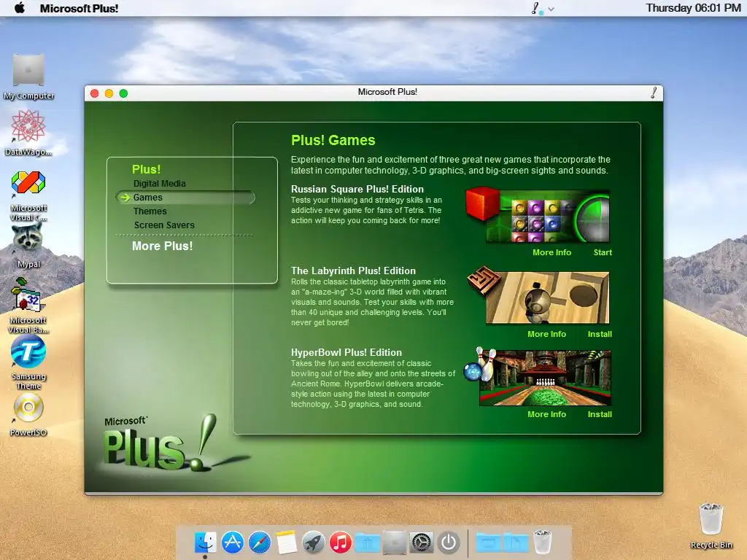Select the Microsoft Visual Basic desktop icon
This screenshot has height=560, width=747.
[x=28, y=306]
